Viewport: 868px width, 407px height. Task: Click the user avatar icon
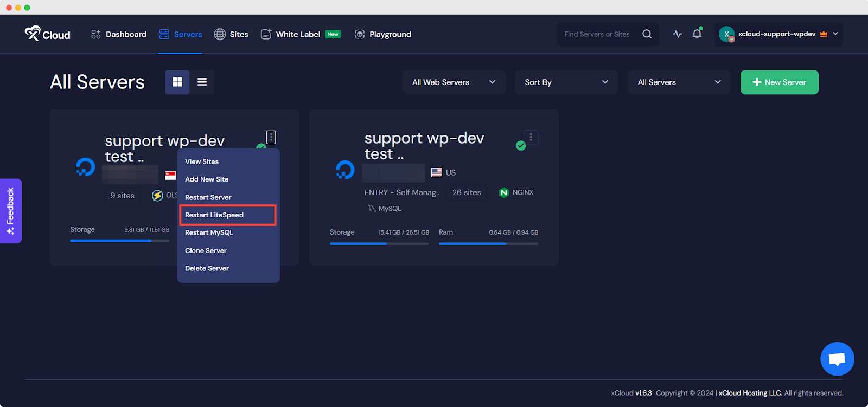(x=726, y=34)
